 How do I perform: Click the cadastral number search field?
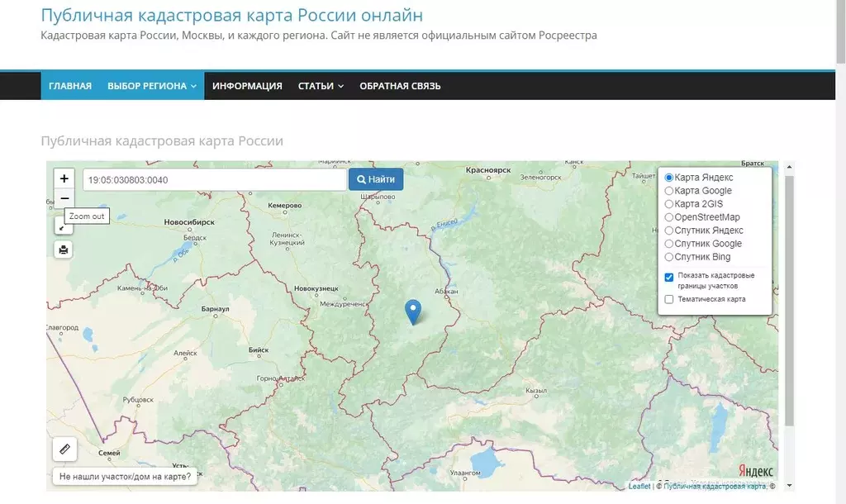(x=215, y=179)
